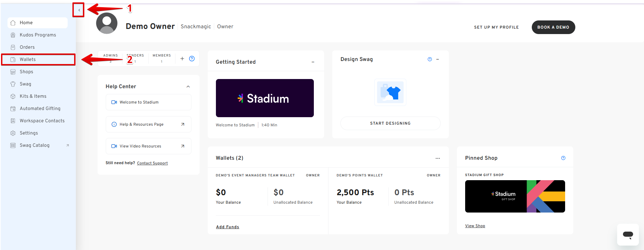Click the Demo Owner profile avatar
644x250 pixels.
click(x=107, y=24)
